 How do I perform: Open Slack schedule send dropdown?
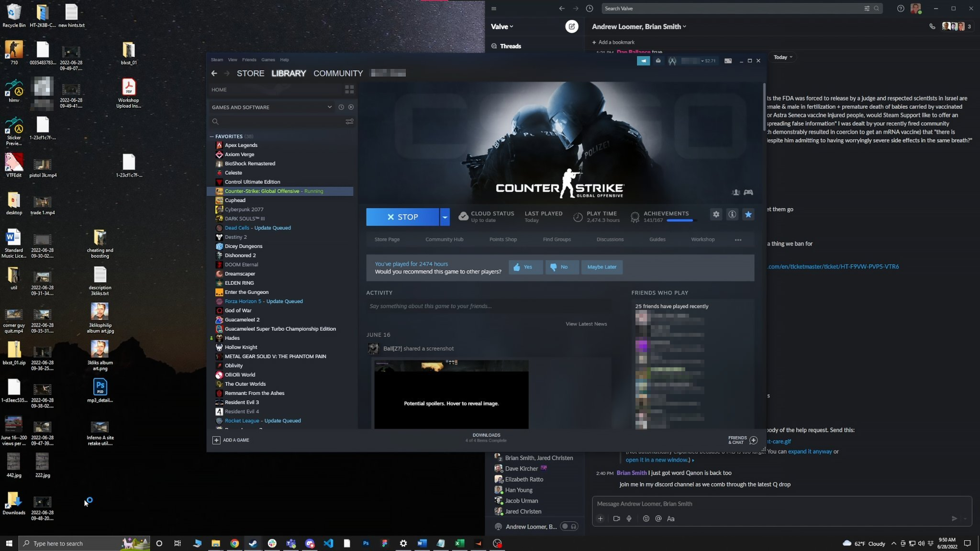tap(965, 518)
